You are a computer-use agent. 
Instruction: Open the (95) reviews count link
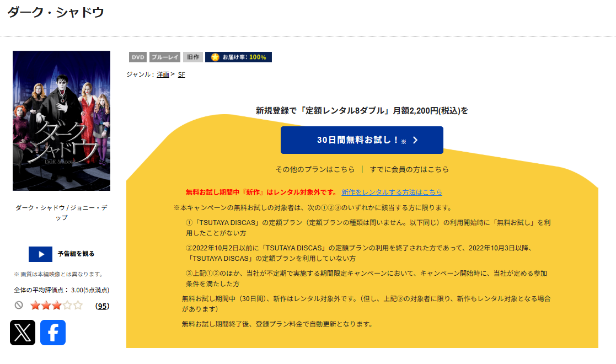click(102, 306)
